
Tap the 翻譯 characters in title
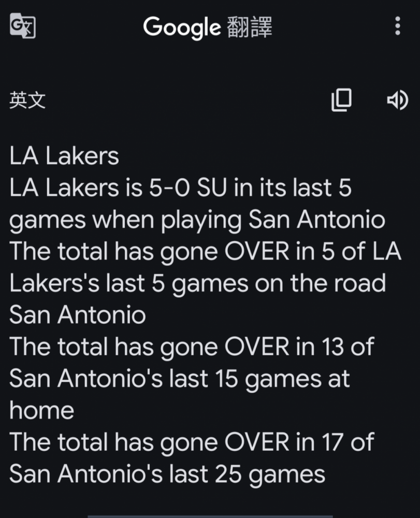point(250,27)
